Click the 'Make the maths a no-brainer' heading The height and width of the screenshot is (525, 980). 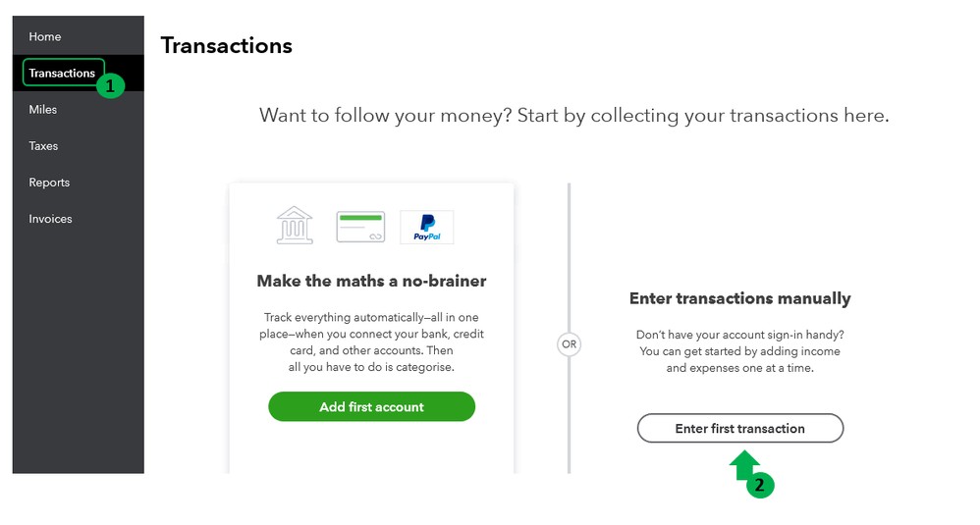click(371, 281)
